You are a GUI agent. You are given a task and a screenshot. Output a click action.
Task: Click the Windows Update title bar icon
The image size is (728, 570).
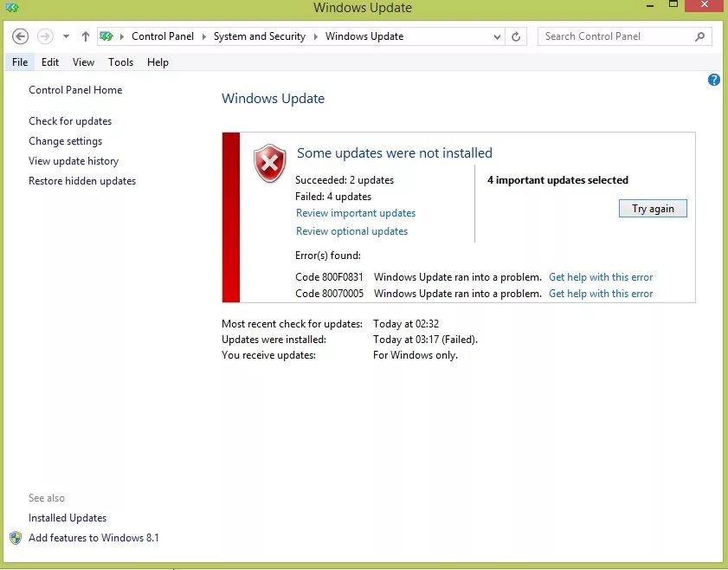coord(11,7)
